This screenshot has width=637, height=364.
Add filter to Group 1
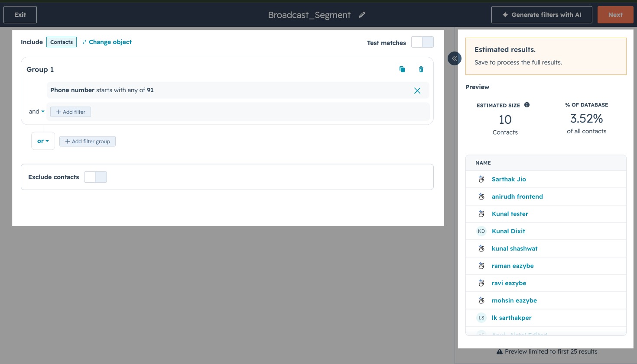point(71,112)
